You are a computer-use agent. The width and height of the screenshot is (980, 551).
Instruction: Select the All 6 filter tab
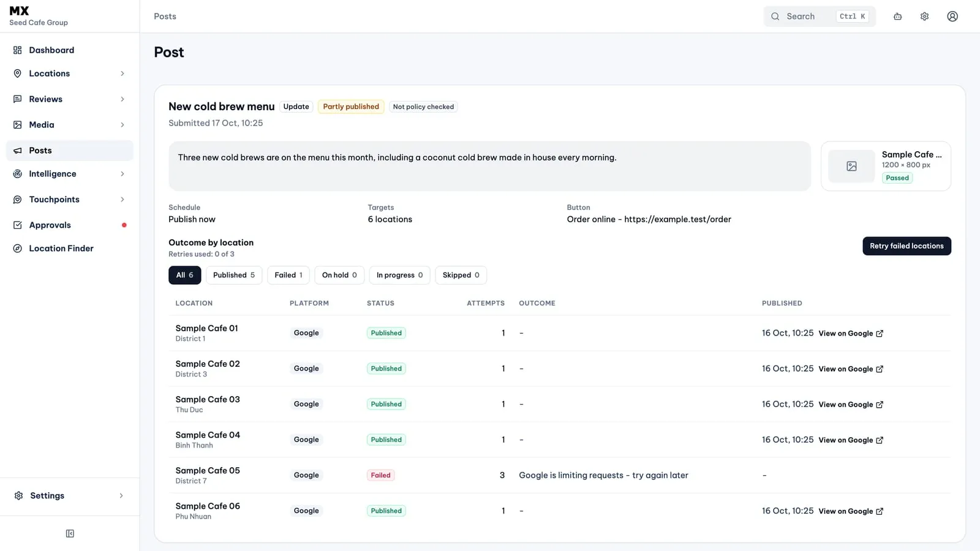point(185,275)
